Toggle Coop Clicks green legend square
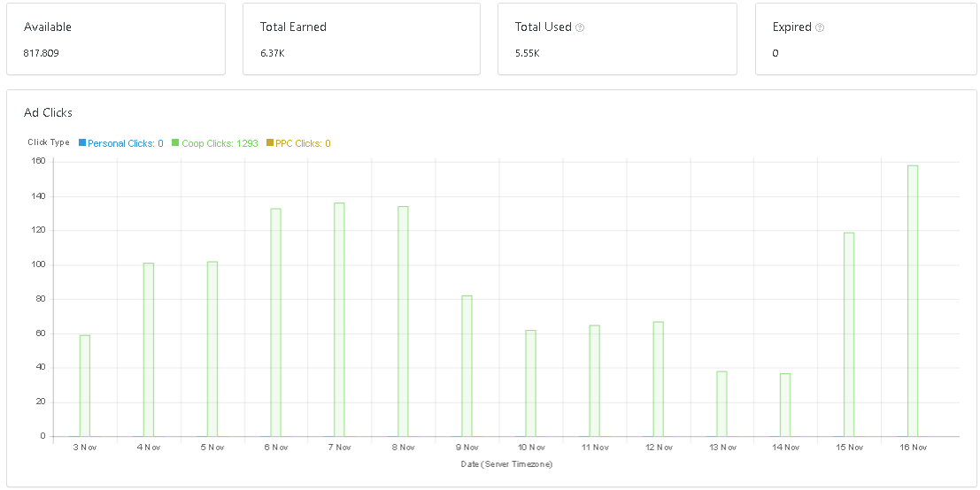Image resolution: width=980 pixels, height=490 pixels. [x=175, y=143]
